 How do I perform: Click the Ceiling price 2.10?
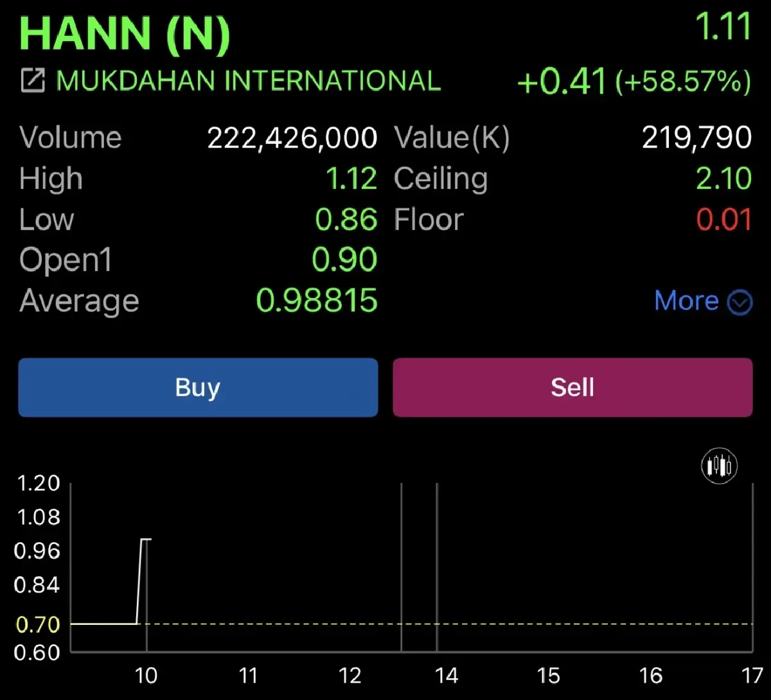pyautogui.click(x=723, y=179)
